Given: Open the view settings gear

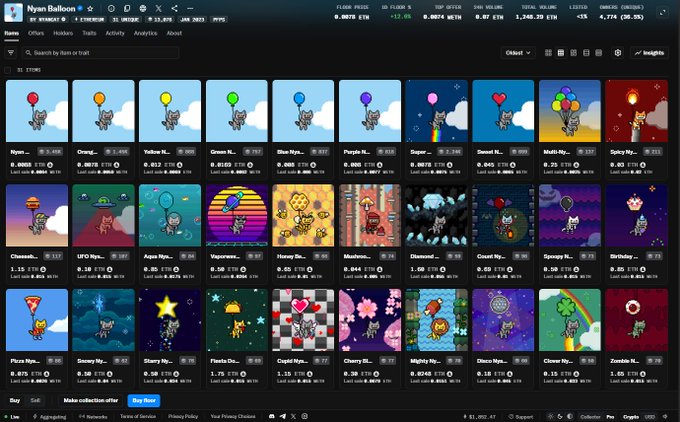Looking at the screenshot, I should [618, 52].
